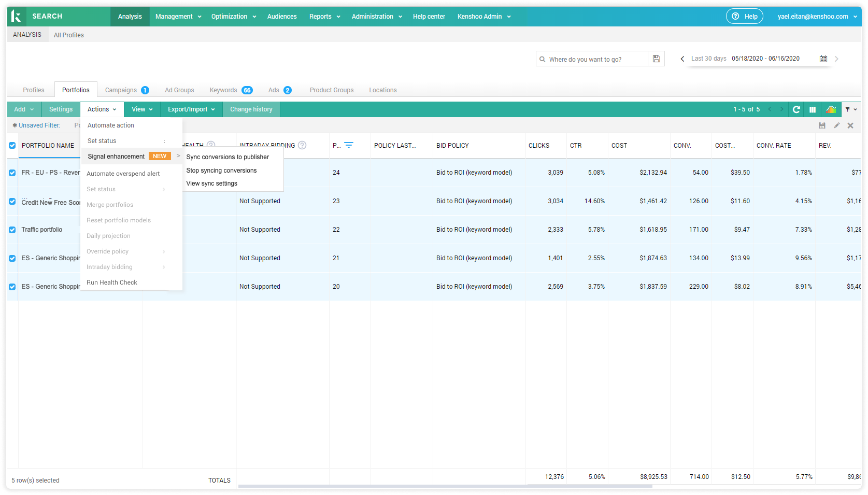Go to previous date range arrow
The width and height of the screenshot is (868, 495).
(682, 59)
